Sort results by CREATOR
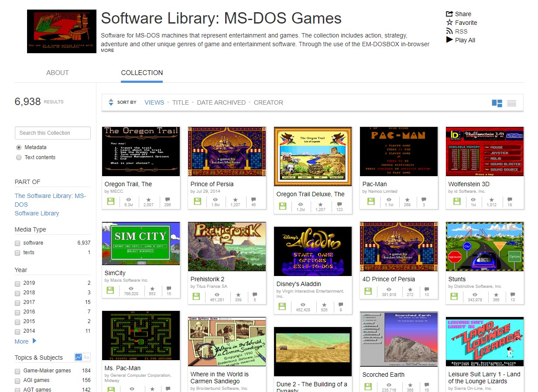This screenshot has height=392, width=538. (x=268, y=102)
